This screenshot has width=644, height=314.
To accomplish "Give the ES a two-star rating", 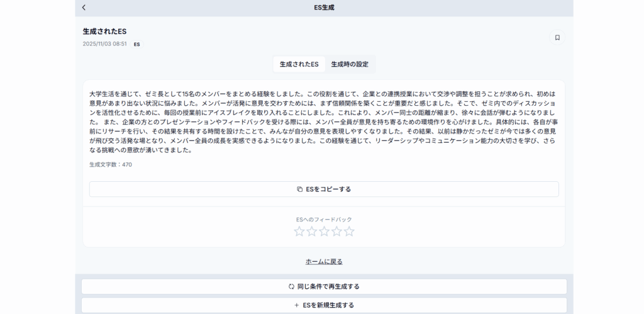I will pyautogui.click(x=312, y=231).
